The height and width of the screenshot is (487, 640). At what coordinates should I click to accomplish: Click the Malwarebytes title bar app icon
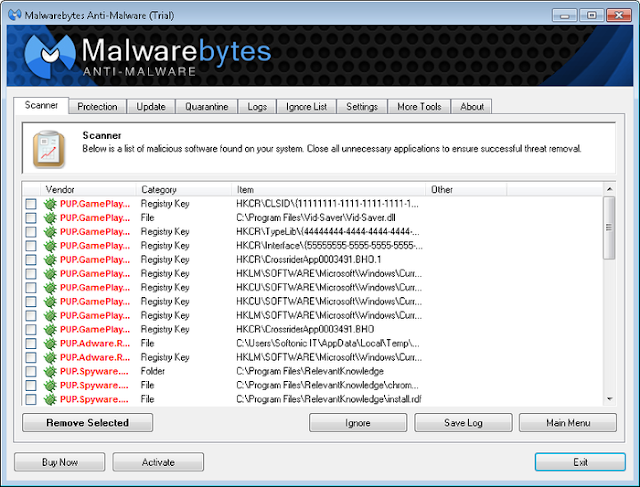click(x=15, y=15)
